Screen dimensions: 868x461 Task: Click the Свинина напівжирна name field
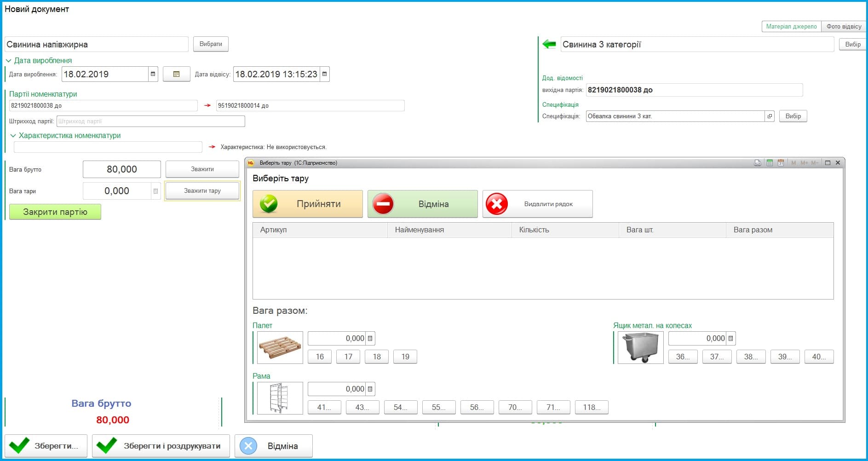[97, 44]
